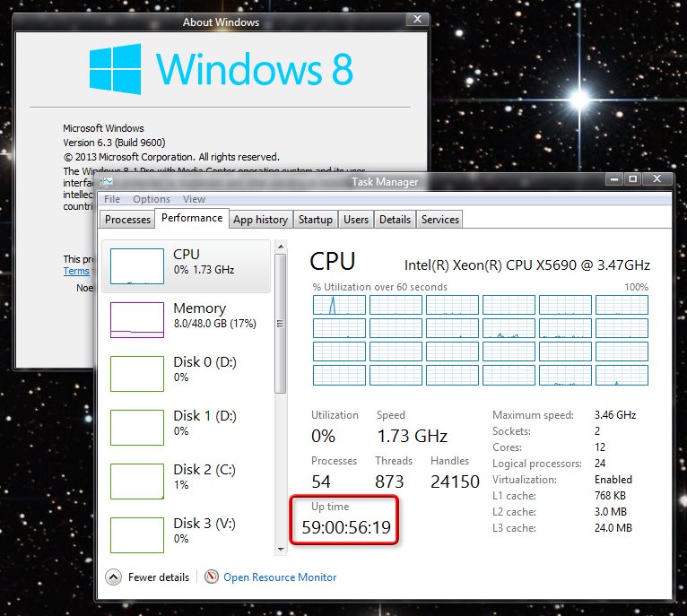Open the View menu
The height and width of the screenshot is (616, 687).
pyautogui.click(x=194, y=199)
